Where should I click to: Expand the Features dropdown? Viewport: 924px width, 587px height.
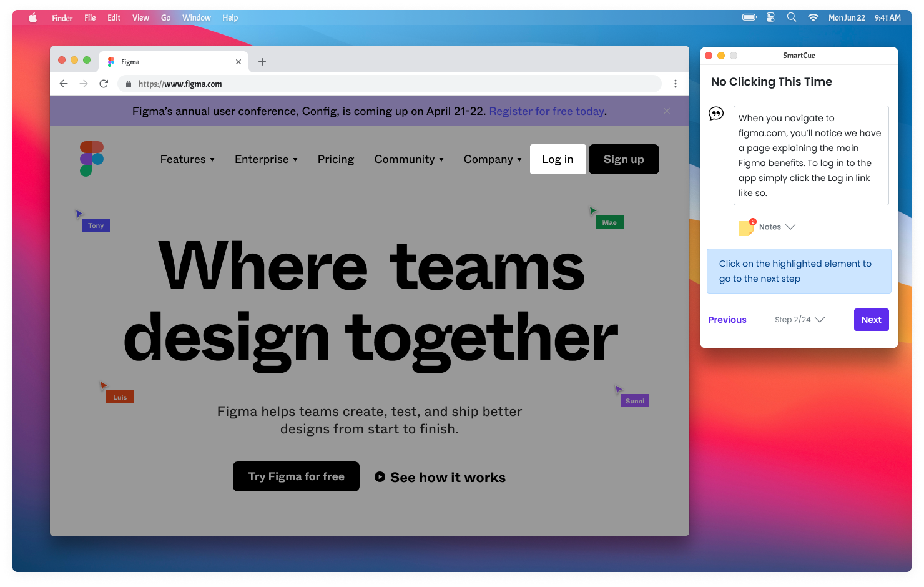[187, 159]
